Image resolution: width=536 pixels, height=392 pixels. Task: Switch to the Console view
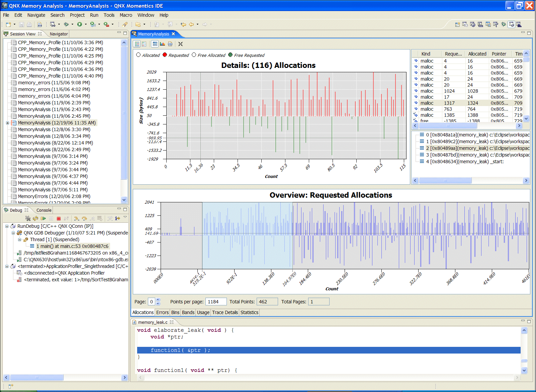pyautogui.click(x=43, y=210)
